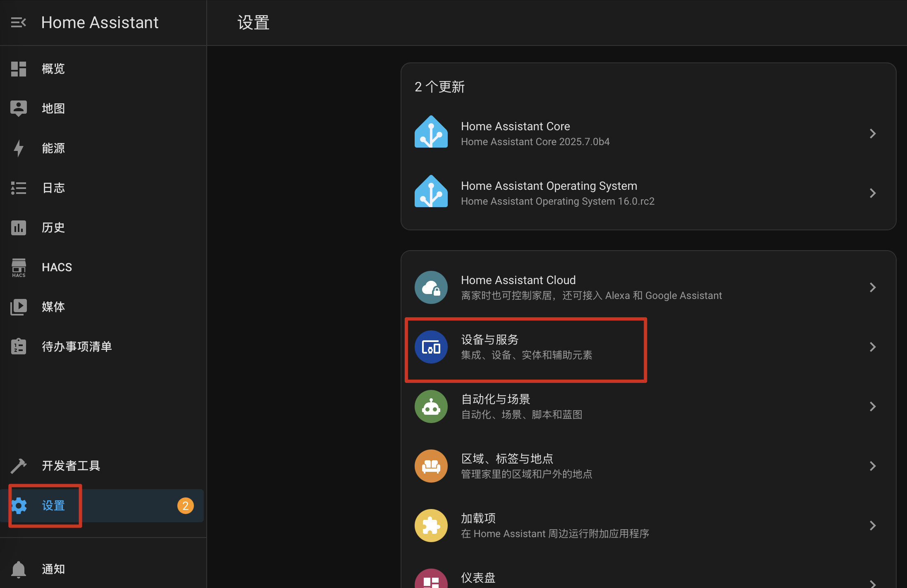Image resolution: width=907 pixels, height=588 pixels.
Task: Click the 待办事项清单 clipboard icon
Action: pyautogui.click(x=19, y=347)
